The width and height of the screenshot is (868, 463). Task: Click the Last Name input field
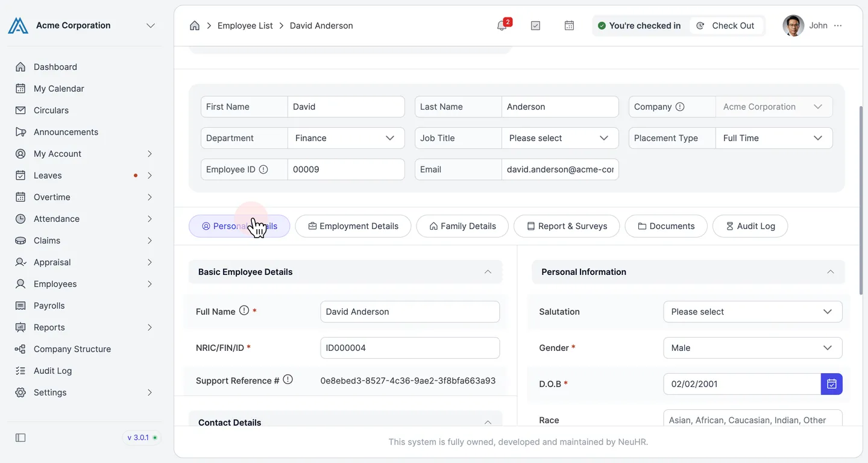point(560,107)
